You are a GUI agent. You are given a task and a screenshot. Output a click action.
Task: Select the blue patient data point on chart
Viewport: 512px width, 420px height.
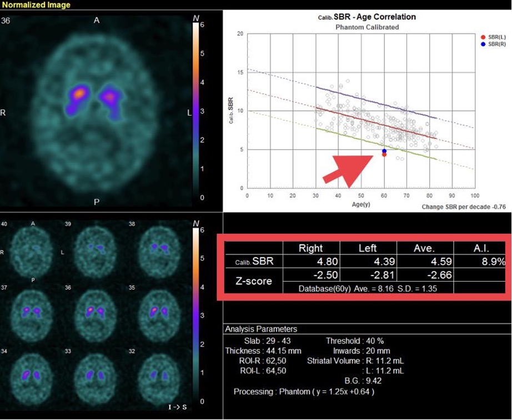(x=384, y=151)
